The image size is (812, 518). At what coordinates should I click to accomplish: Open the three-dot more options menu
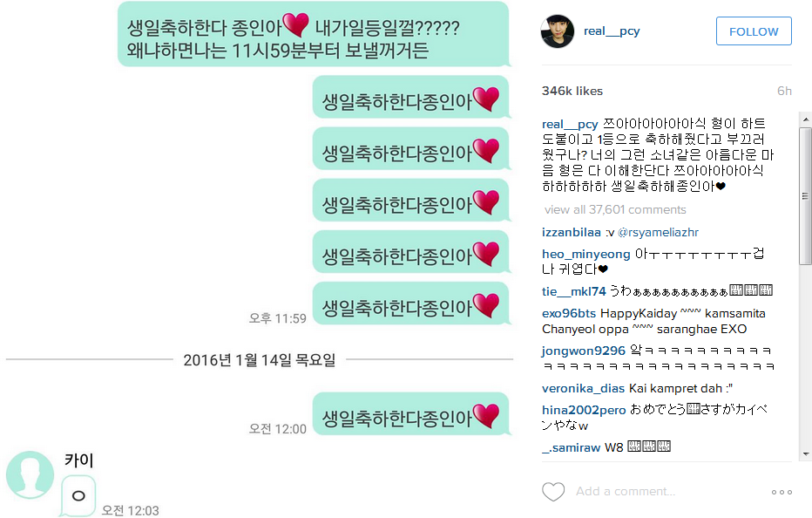pyautogui.click(x=782, y=492)
